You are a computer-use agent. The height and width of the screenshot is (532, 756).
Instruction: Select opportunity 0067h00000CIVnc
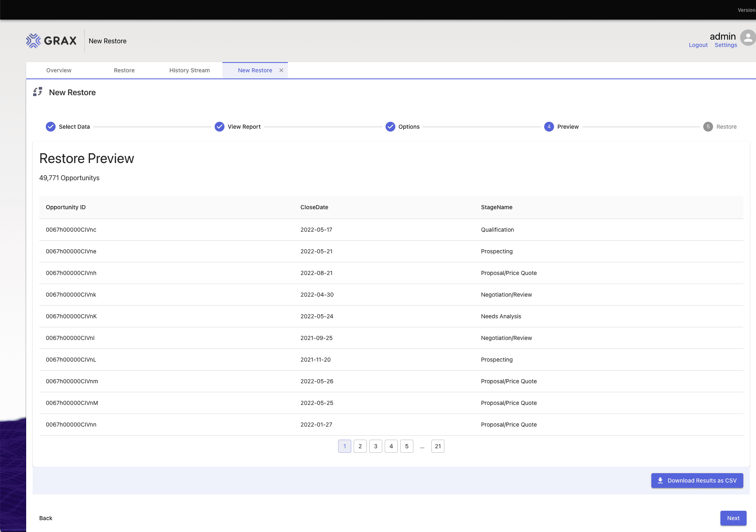pos(71,230)
